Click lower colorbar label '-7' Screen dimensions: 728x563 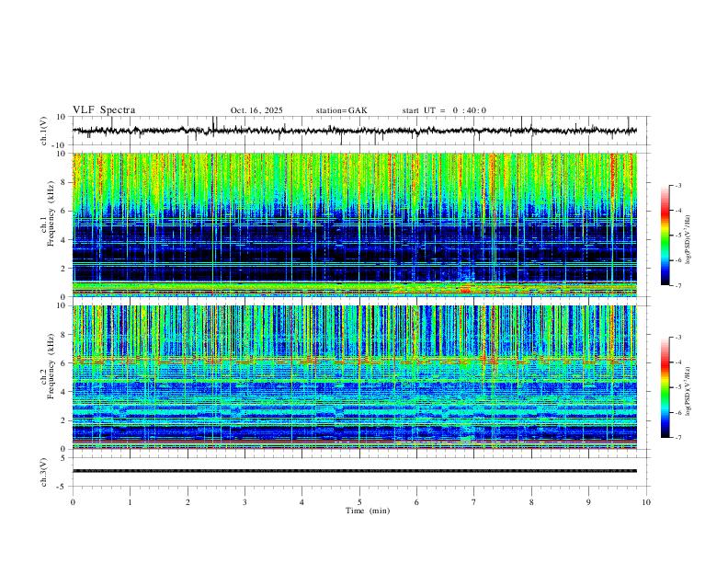(x=677, y=438)
